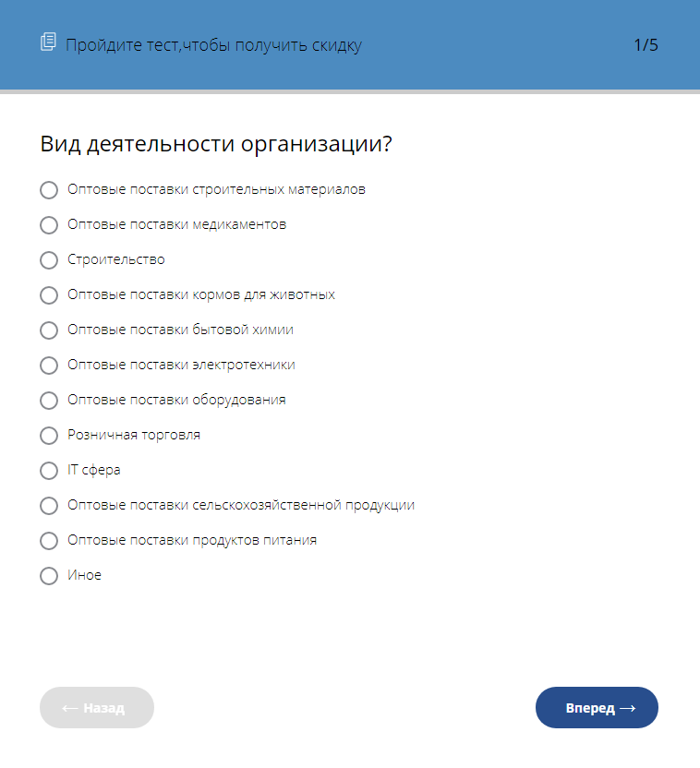The width and height of the screenshot is (700, 768).
Task: Pick the Иное answer option
Action: (x=48, y=576)
